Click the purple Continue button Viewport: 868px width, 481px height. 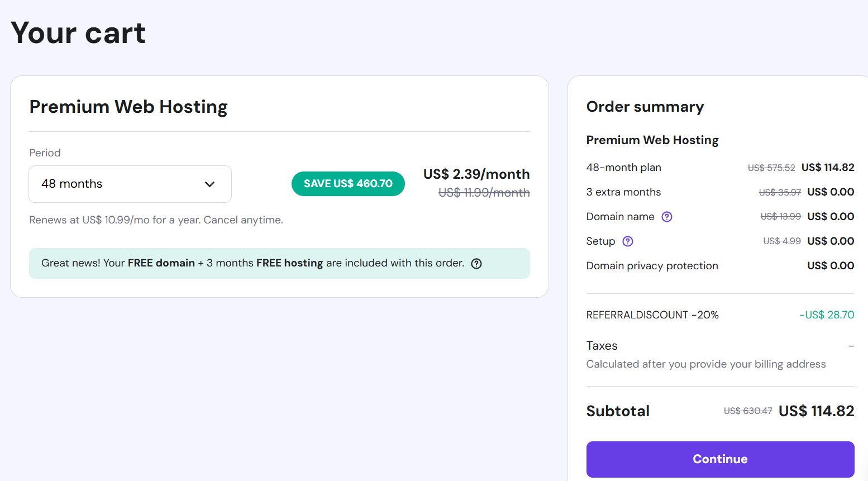click(x=720, y=459)
